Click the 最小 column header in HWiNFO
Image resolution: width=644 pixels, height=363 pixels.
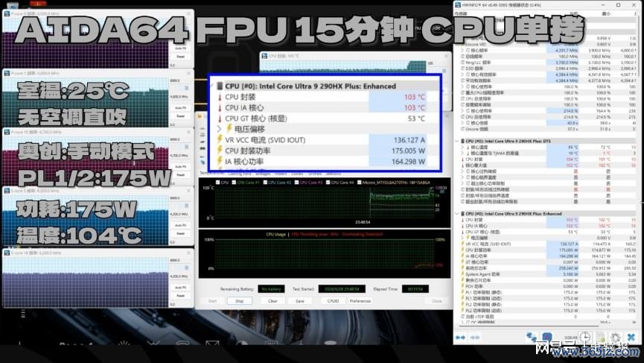606,13
